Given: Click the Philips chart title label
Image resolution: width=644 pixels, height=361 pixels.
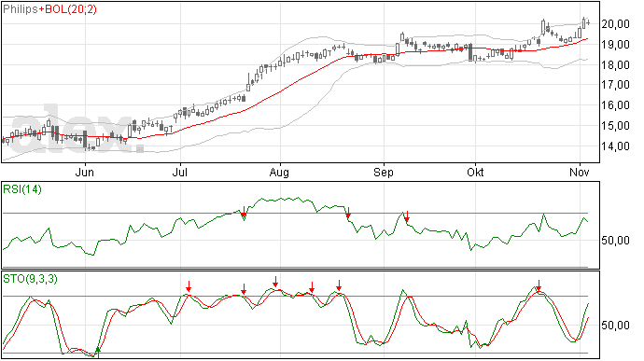Looking at the screenshot, I should coord(21,9).
